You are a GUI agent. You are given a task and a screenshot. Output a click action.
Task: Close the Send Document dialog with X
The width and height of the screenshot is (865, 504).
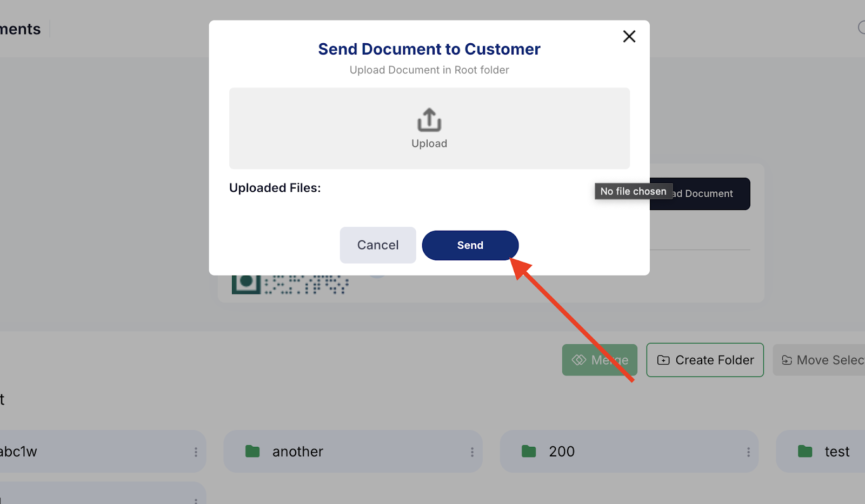pos(629,36)
